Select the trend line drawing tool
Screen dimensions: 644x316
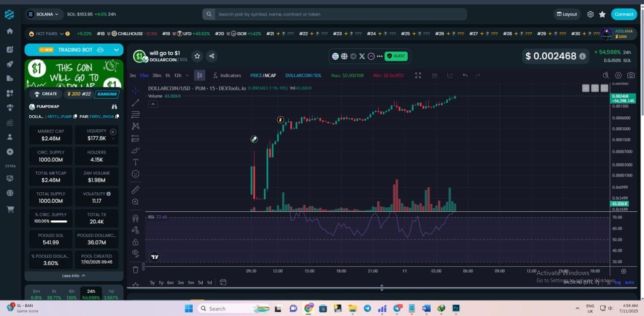click(x=135, y=103)
